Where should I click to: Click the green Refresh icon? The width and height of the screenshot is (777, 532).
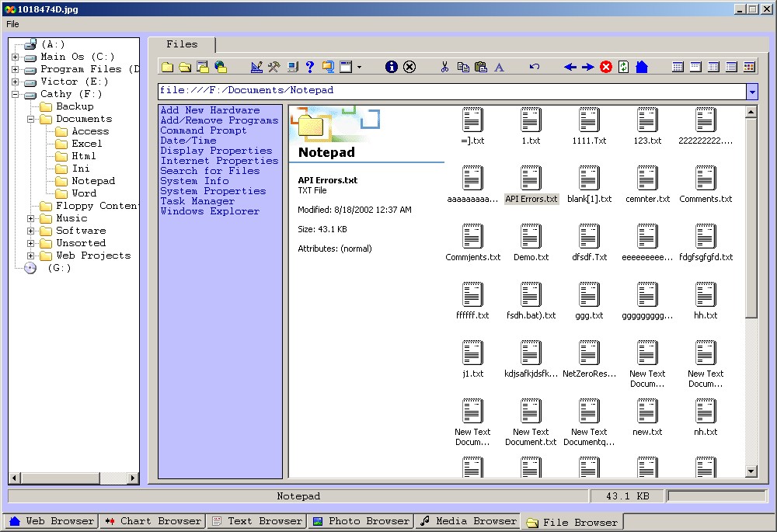(623, 67)
